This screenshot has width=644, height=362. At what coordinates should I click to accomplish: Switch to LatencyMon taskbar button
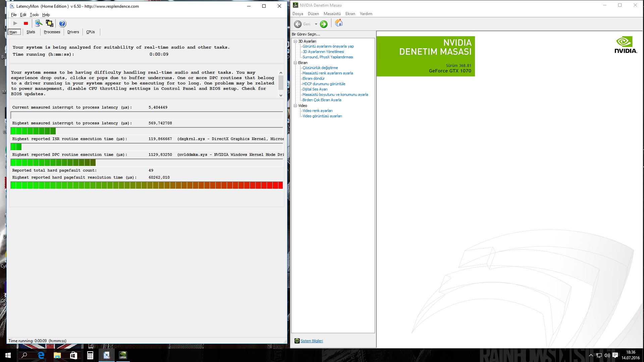point(107,355)
